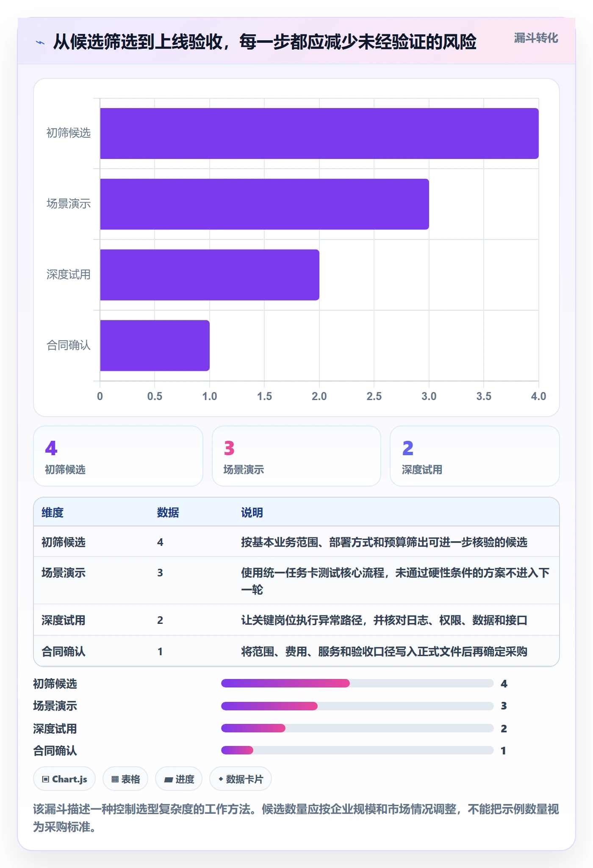Click the 0.5 x-axis tick label
Viewport: 593px width, 868px height.
155,396
